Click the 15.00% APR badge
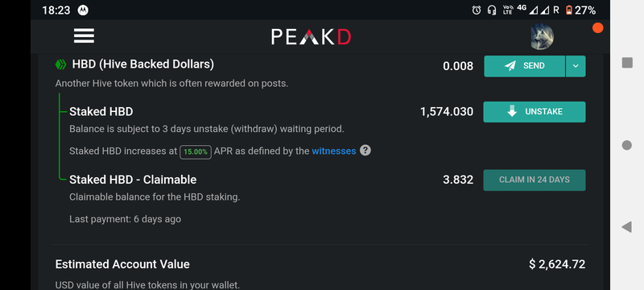This screenshot has width=644, height=290. click(196, 151)
